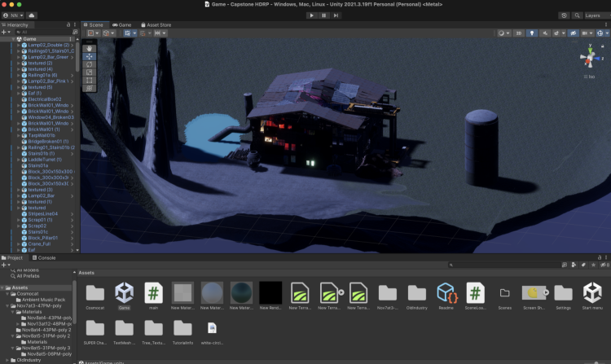Toggle 2D view mode
The height and width of the screenshot is (364, 611).
pyautogui.click(x=519, y=33)
